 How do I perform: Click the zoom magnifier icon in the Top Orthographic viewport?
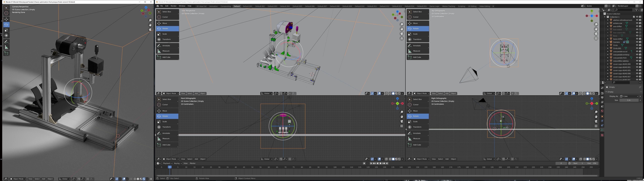[x=596, y=25]
